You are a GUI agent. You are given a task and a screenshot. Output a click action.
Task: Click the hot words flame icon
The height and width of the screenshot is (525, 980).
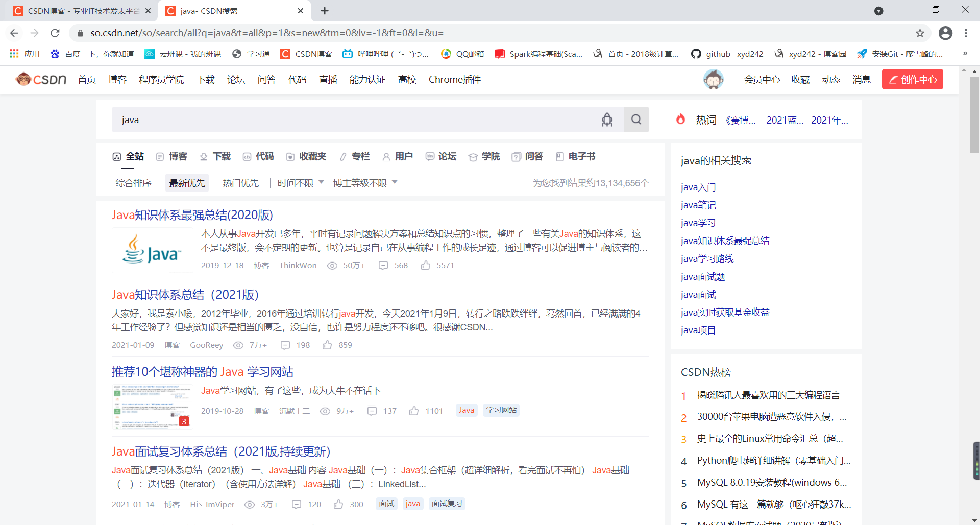(x=680, y=120)
